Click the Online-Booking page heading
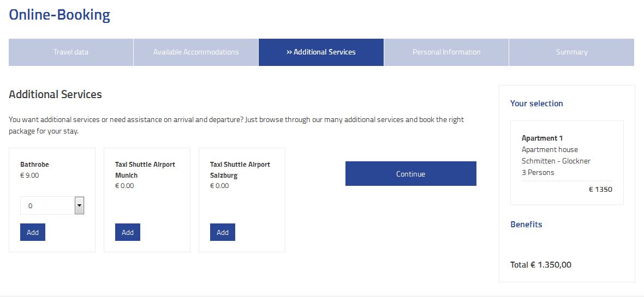 pyautogui.click(x=59, y=15)
